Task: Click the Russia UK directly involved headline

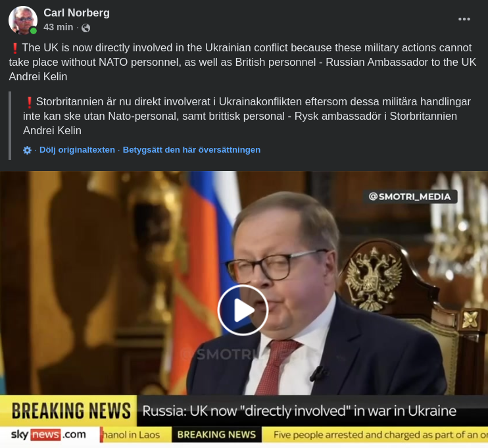Action: click(299, 411)
